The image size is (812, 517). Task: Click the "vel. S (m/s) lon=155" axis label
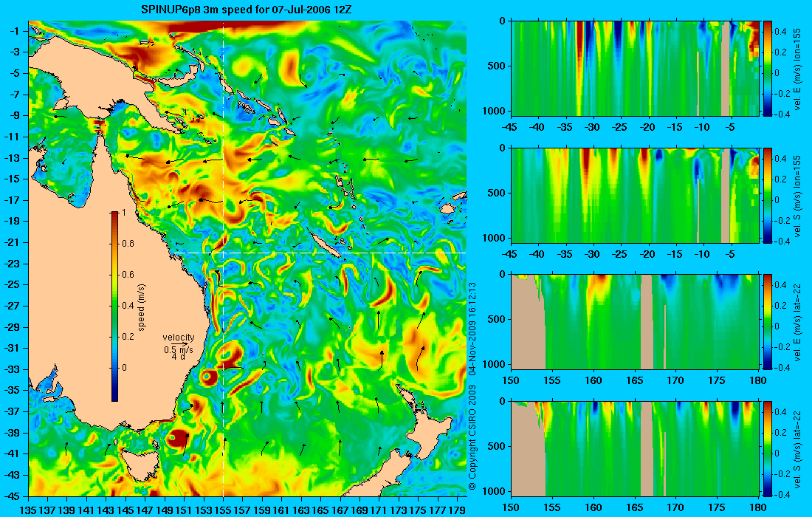(797, 195)
